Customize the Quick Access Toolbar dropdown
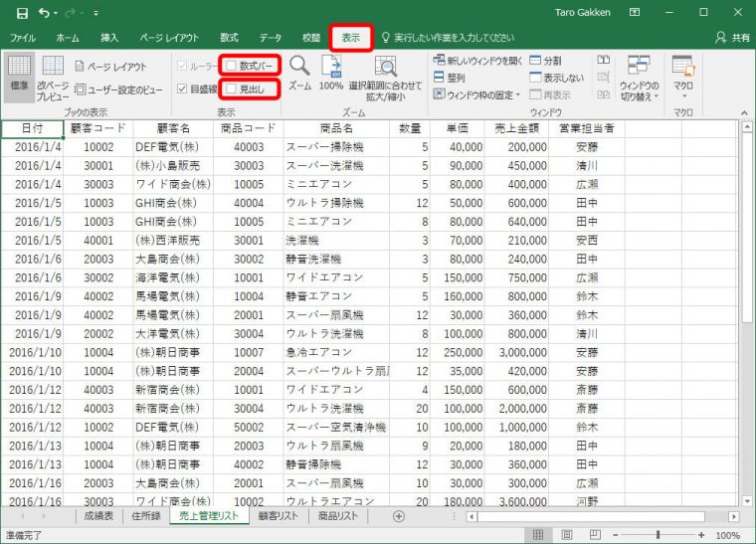 pos(95,14)
